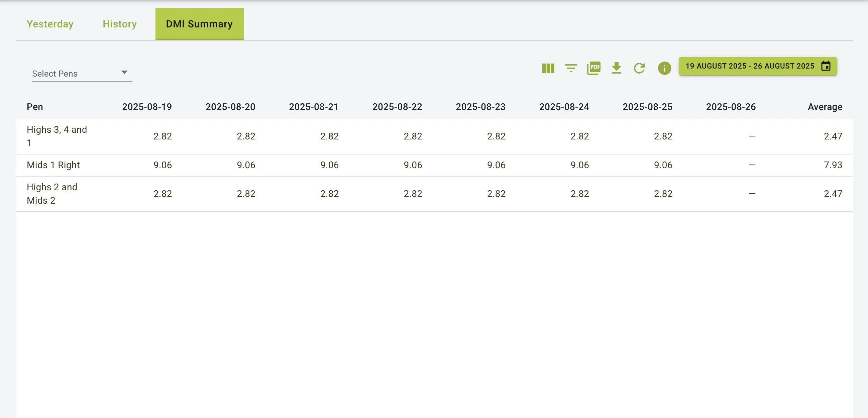868x418 pixels.
Task: Click Highs 2 and Mids 2 average 2.47
Action: [833, 194]
